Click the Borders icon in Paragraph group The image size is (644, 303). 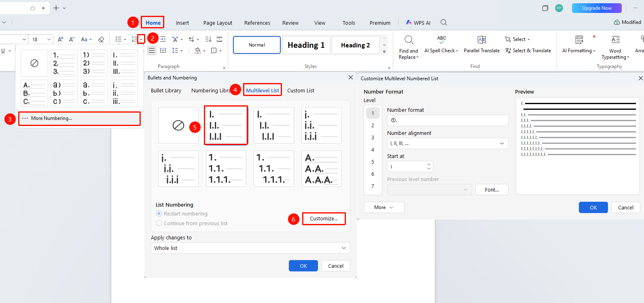click(214, 51)
